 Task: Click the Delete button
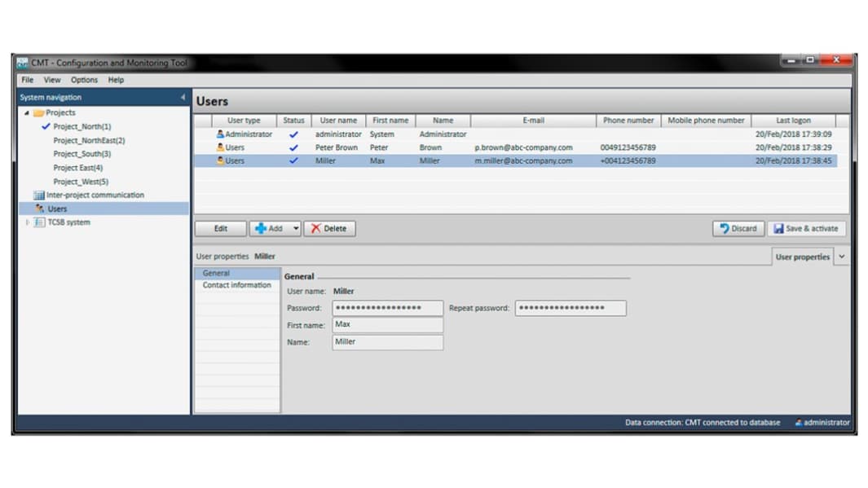(x=329, y=228)
